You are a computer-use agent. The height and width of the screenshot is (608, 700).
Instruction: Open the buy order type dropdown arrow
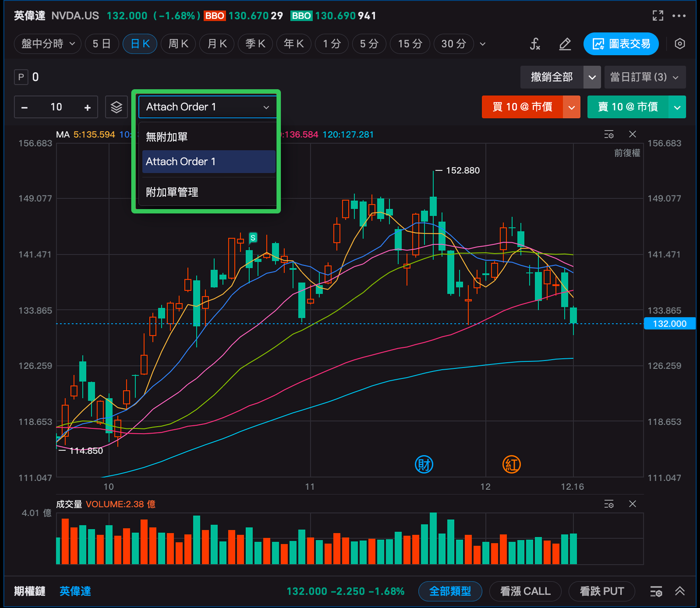point(571,108)
